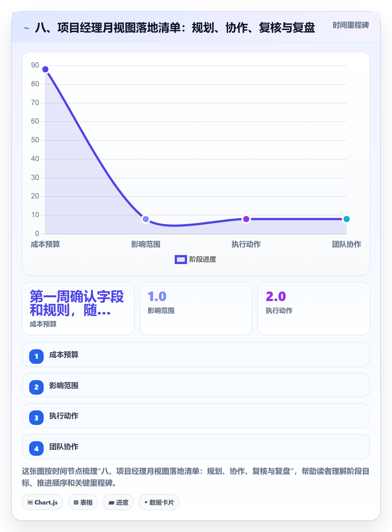
Task: Click the number 2 step badge
Action: (x=36, y=387)
